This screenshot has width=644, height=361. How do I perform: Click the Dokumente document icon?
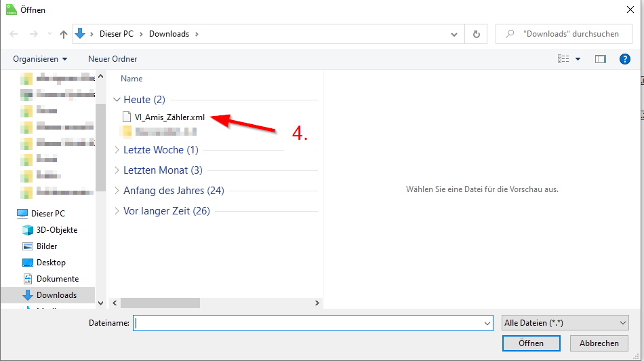pyautogui.click(x=28, y=279)
